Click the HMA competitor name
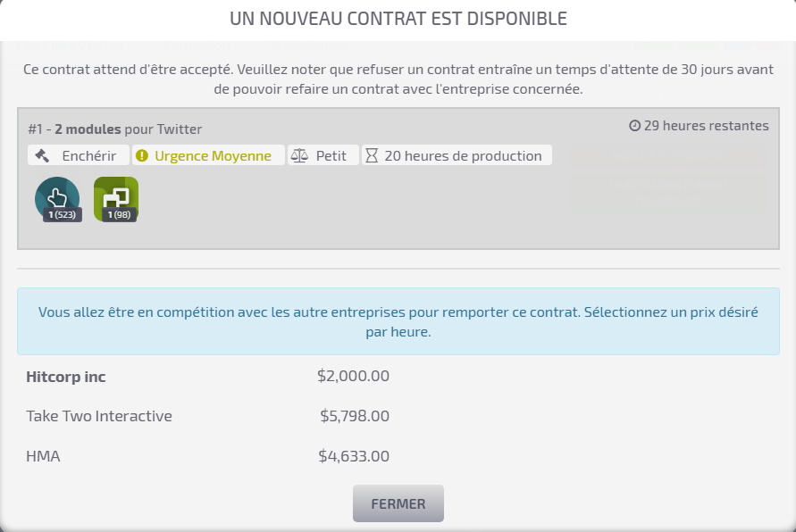Image resolution: width=796 pixels, height=532 pixels. [43, 456]
